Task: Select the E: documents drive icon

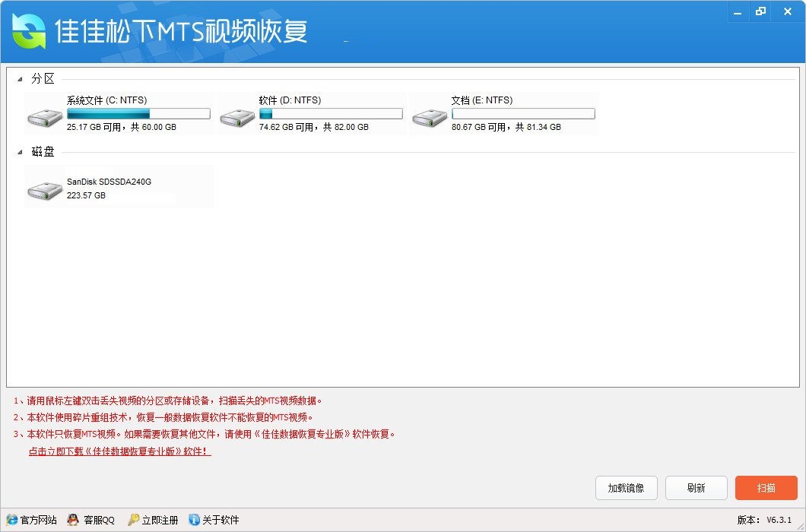Action: [x=430, y=118]
